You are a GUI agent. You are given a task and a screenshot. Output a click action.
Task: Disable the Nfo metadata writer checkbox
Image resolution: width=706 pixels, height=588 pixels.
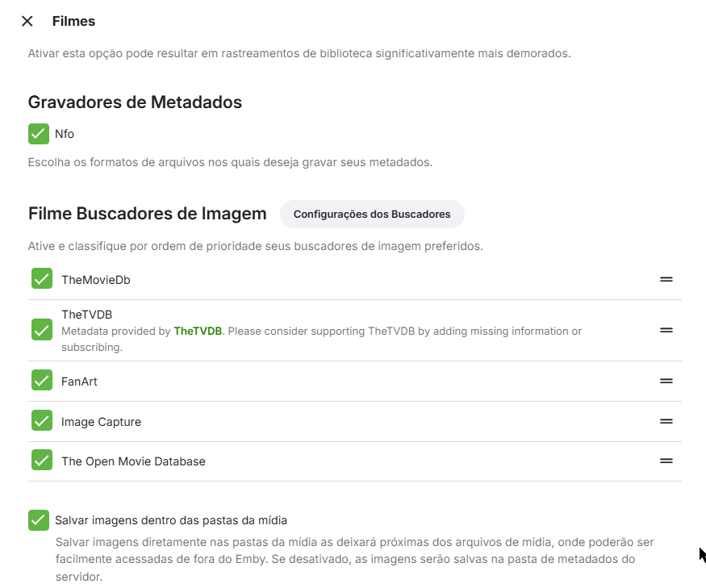pyautogui.click(x=38, y=134)
